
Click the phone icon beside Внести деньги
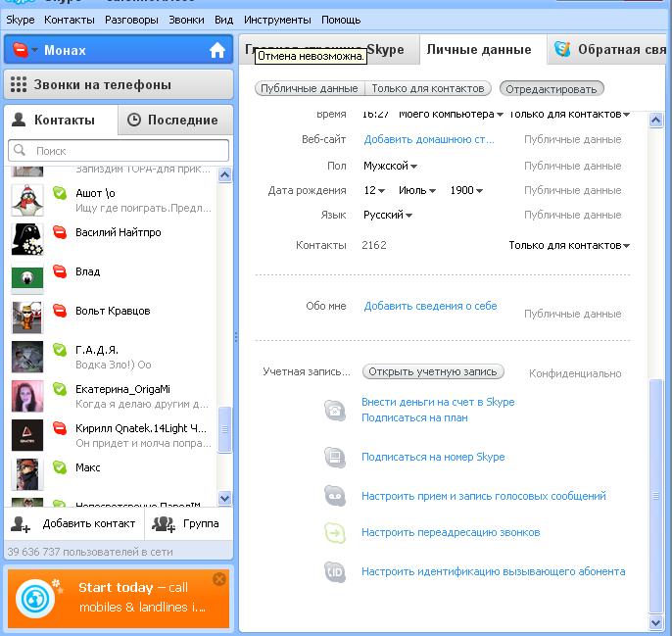click(335, 411)
